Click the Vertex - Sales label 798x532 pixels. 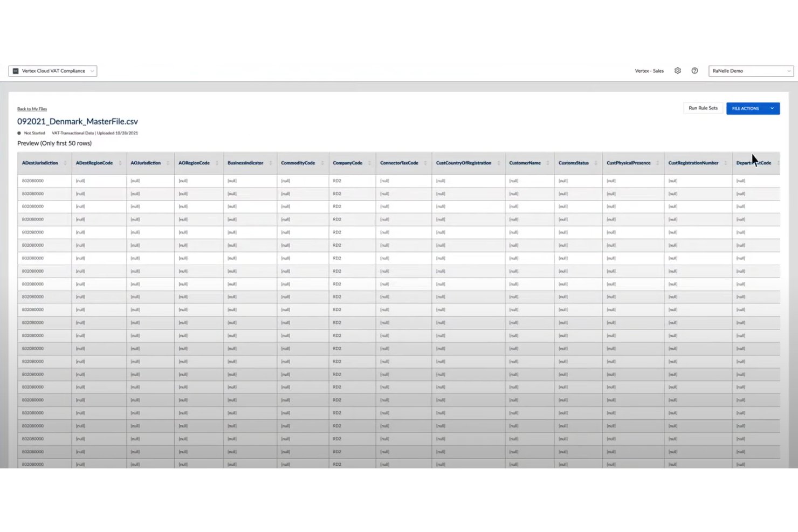pyautogui.click(x=649, y=71)
